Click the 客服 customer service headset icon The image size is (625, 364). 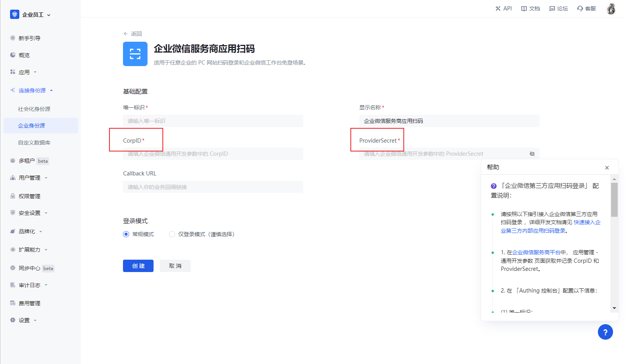click(x=580, y=9)
